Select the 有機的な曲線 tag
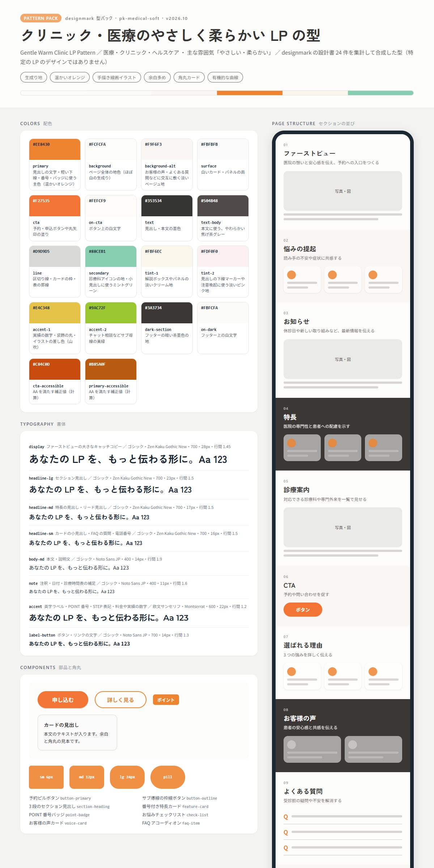434x868 pixels. click(225, 77)
